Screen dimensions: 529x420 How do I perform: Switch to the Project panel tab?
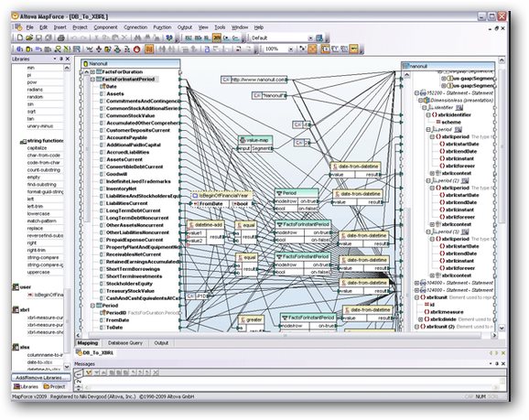click(x=54, y=387)
